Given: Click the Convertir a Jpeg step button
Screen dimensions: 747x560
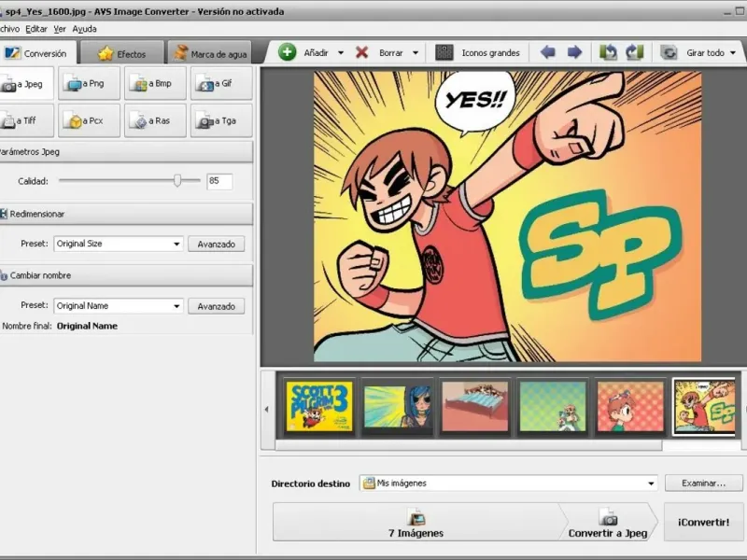Looking at the screenshot, I should pyautogui.click(x=608, y=522).
